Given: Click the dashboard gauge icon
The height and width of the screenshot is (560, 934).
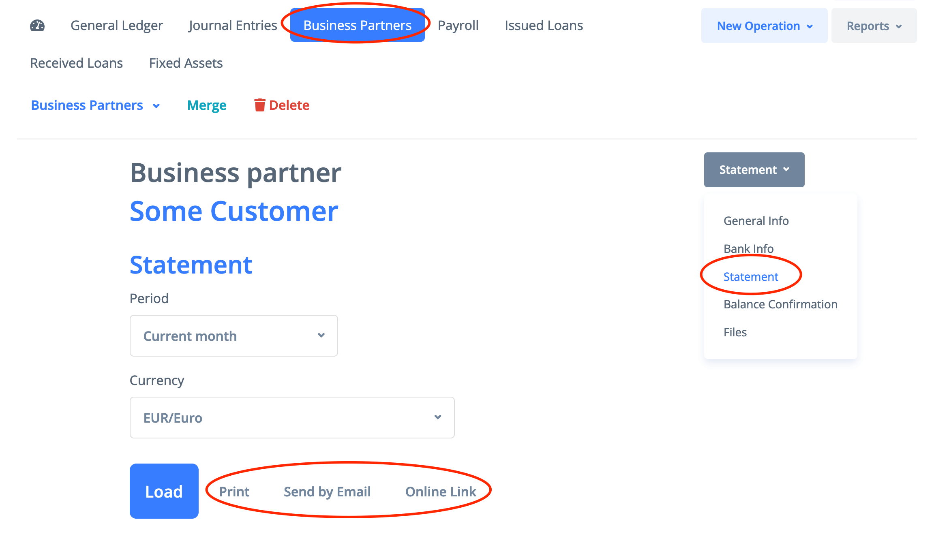Looking at the screenshot, I should [x=37, y=26].
